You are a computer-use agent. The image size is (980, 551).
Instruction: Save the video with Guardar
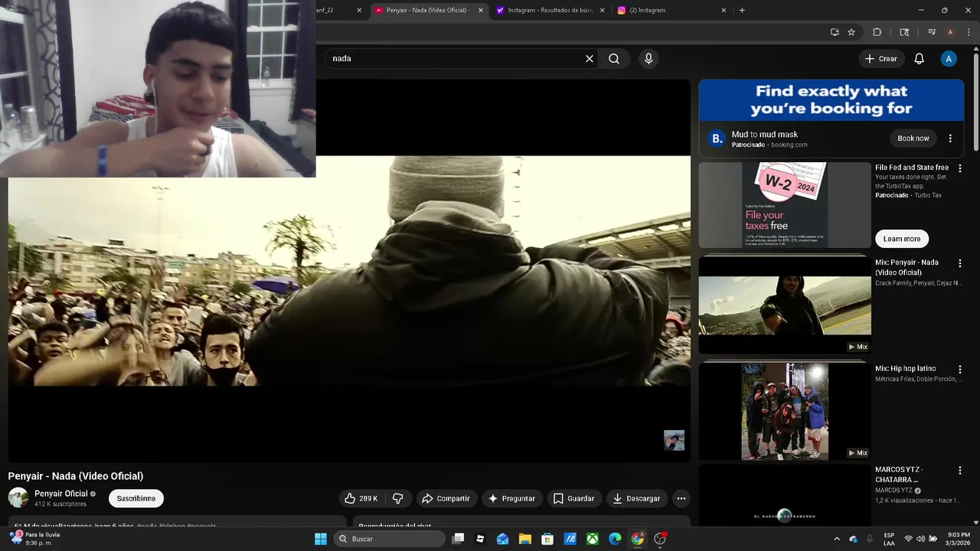(574, 498)
